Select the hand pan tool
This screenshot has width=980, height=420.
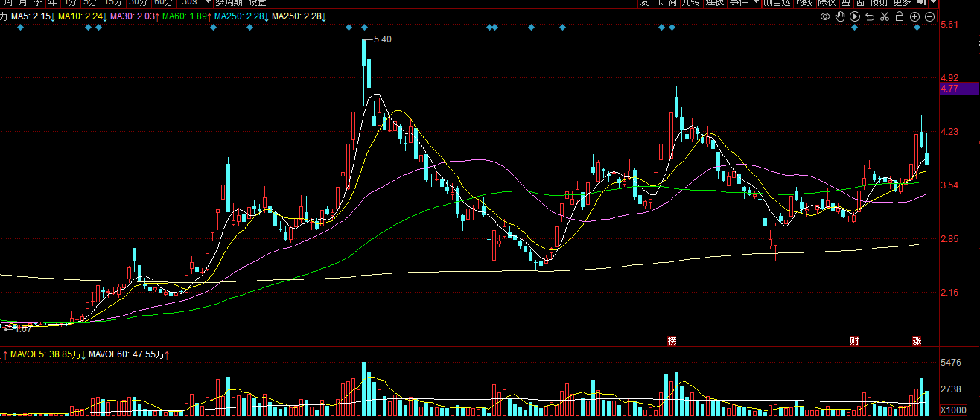(841, 16)
